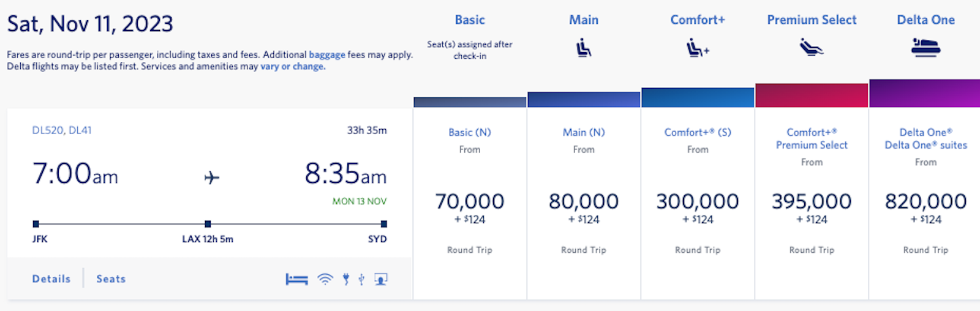Click the Wi-Fi amenity icon
This screenshot has width=980, height=311.
point(325,279)
